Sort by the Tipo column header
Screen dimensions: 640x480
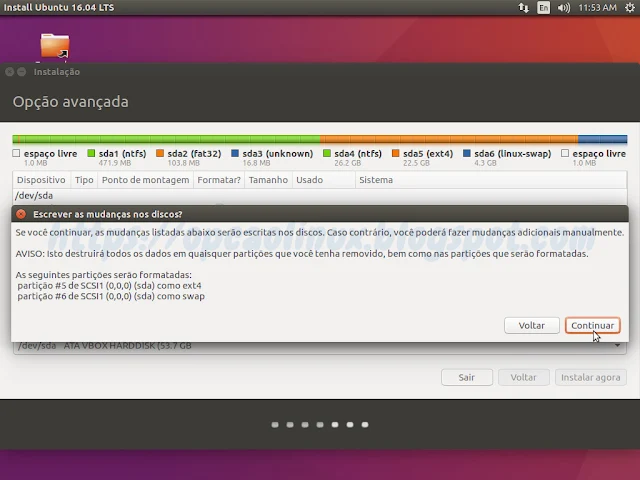pos(84,180)
